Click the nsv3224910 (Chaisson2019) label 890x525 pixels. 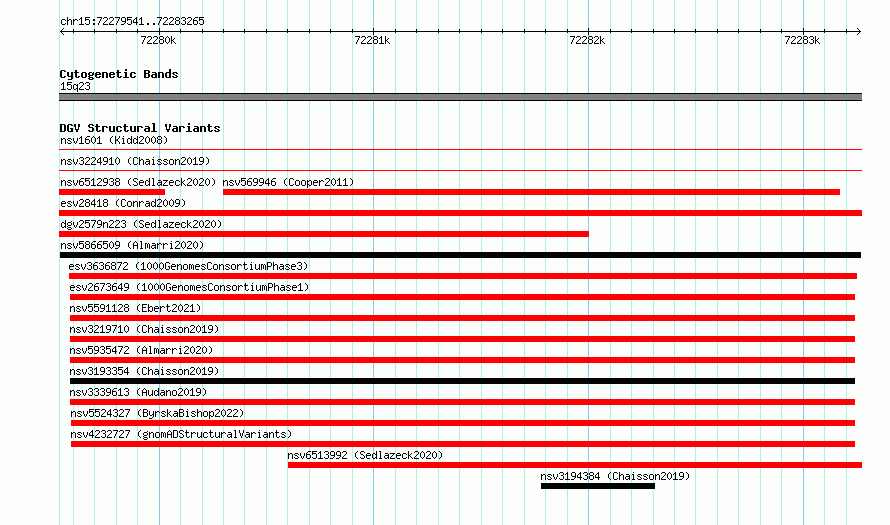(x=135, y=161)
